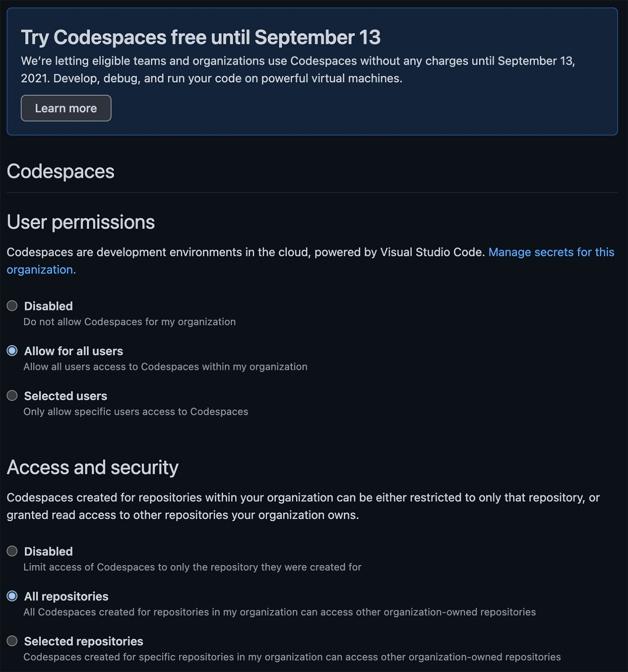Click 'All Codespaces created for repositories' description
This screenshot has height=672, width=628.
[x=280, y=612]
